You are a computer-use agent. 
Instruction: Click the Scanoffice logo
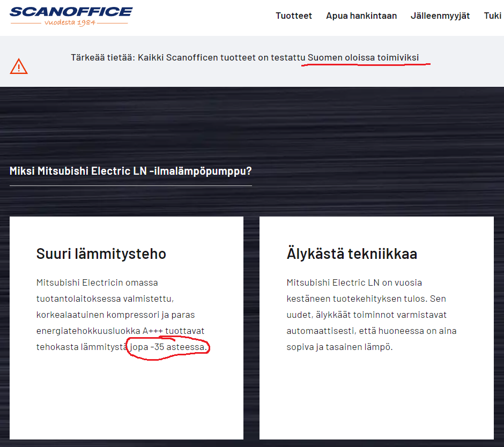71,16
